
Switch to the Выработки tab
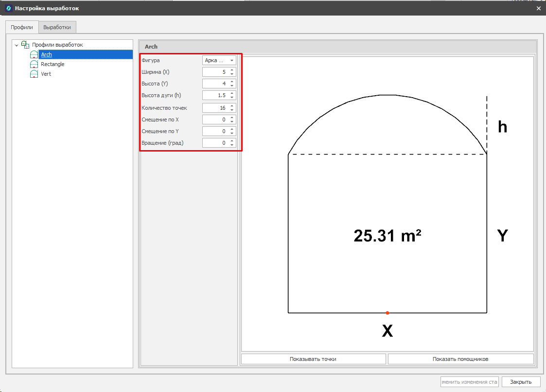point(57,27)
